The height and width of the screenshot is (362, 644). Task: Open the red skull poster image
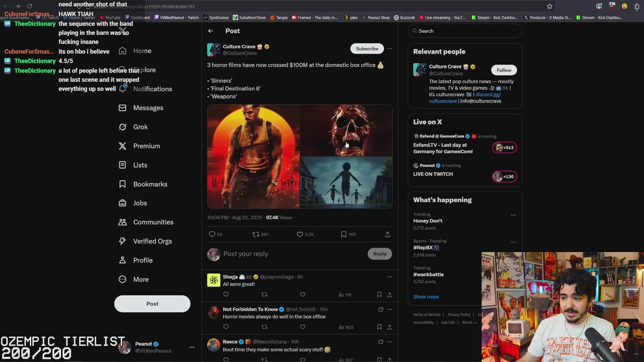point(347,130)
